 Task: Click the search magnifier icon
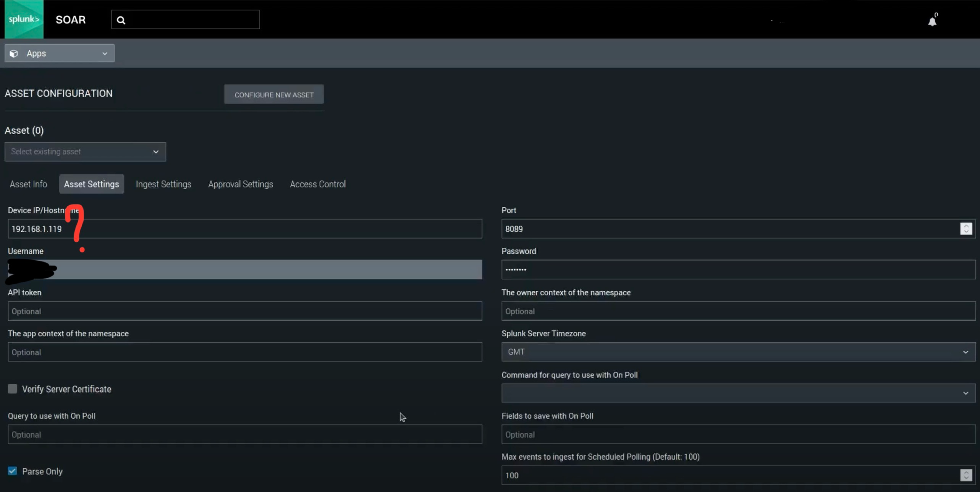121,20
